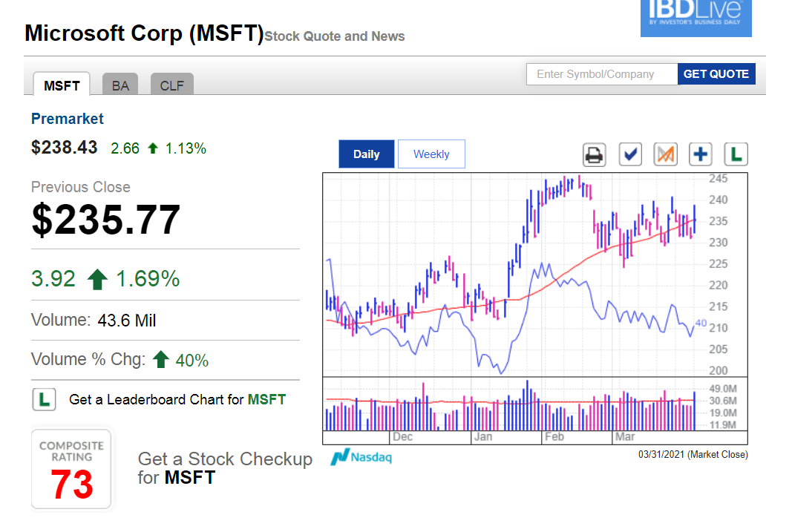Viewport: 792px width, 532px height.
Task: Click 'Get a Leaderboard Chart for MSFT' link
Action: [177, 399]
